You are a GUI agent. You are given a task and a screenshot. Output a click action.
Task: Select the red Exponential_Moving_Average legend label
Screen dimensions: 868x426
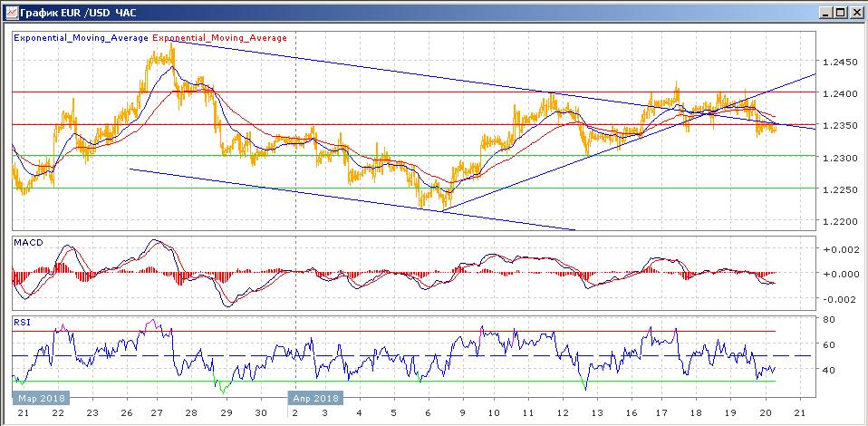[x=220, y=38]
